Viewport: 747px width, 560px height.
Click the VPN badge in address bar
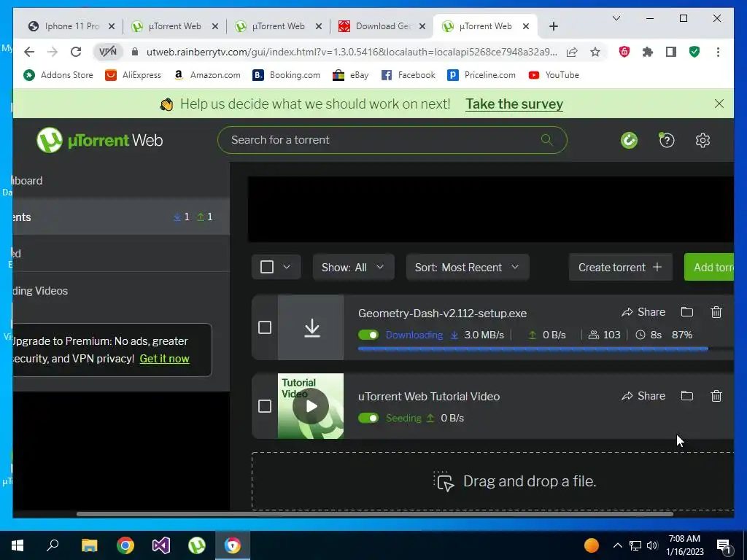[x=108, y=52]
